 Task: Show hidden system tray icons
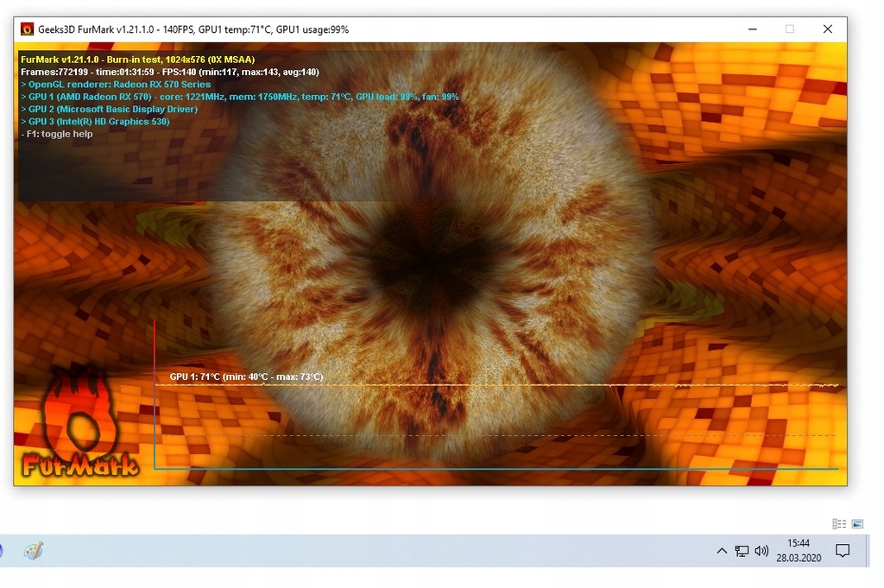(x=721, y=551)
